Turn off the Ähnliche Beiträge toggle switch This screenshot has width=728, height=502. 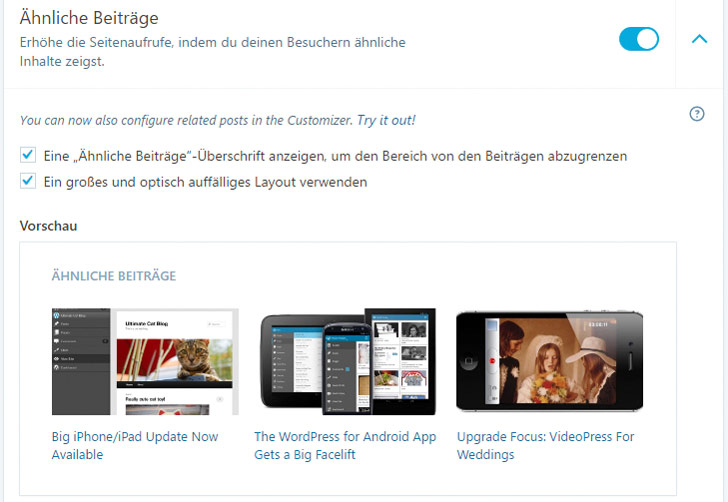639,39
